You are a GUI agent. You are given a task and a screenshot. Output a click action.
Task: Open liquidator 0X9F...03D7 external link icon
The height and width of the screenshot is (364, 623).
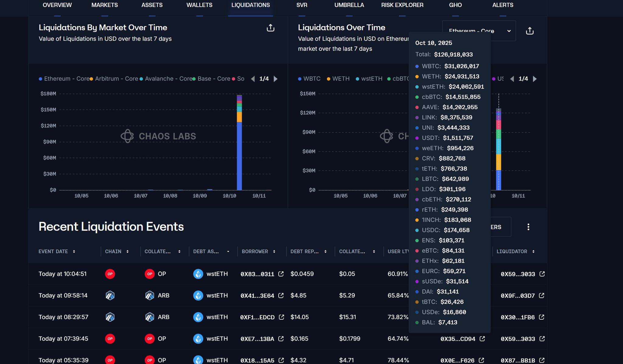click(x=541, y=296)
